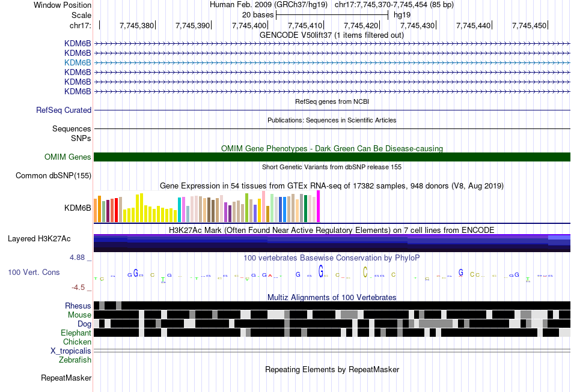The width and height of the screenshot is (571, 392).
Task: Open RefSeq Curated track label
Action: pos(63,110)
